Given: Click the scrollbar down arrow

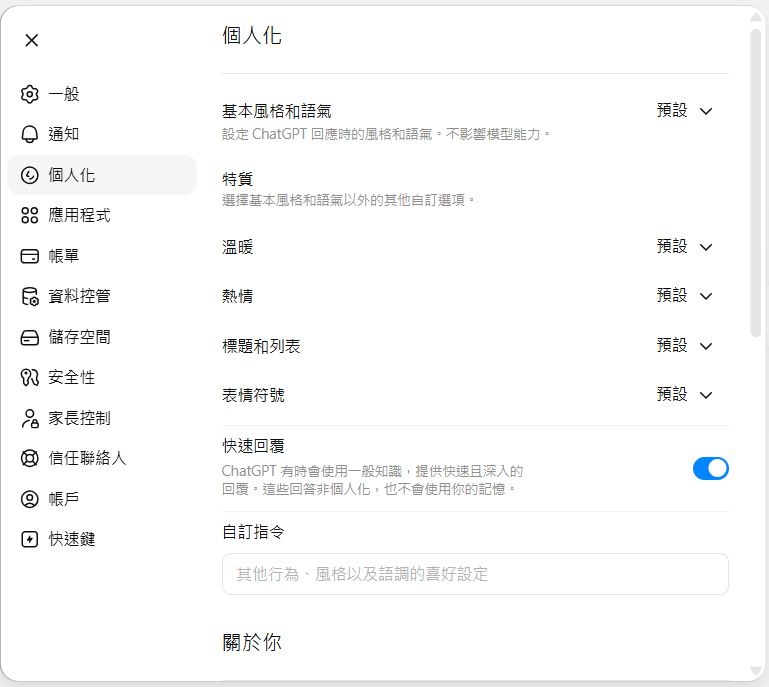Looking at the screenshot, I should click(x=756, y=671).
